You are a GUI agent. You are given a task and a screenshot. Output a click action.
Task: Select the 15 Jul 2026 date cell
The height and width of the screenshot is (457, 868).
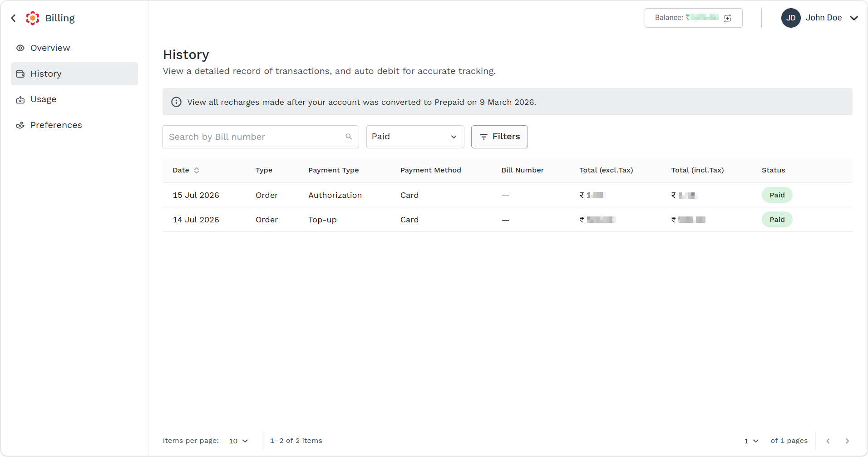point(196,195)
